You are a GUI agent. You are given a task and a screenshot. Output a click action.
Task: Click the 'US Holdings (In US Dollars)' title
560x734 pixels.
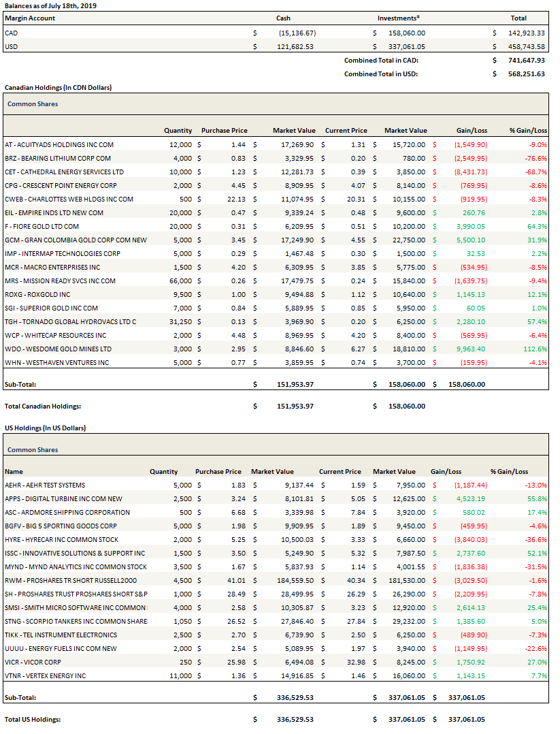(x=45, y=428)
